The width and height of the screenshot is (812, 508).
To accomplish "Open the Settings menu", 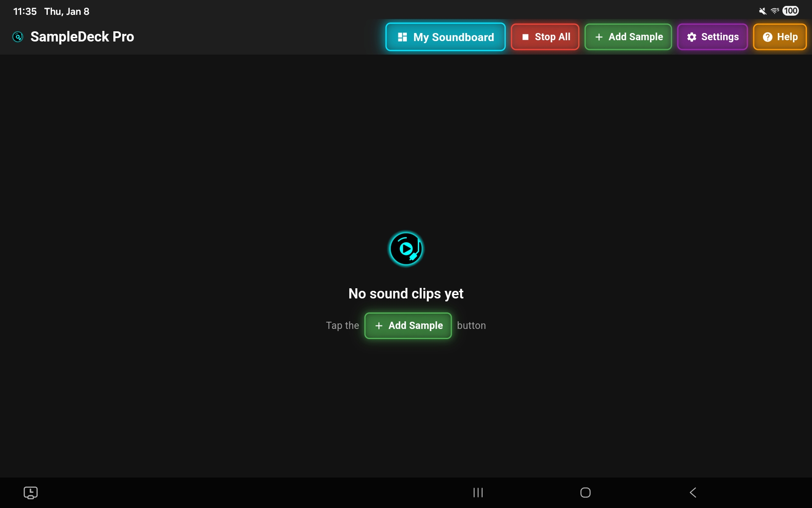I will click(x=712, y=37).
